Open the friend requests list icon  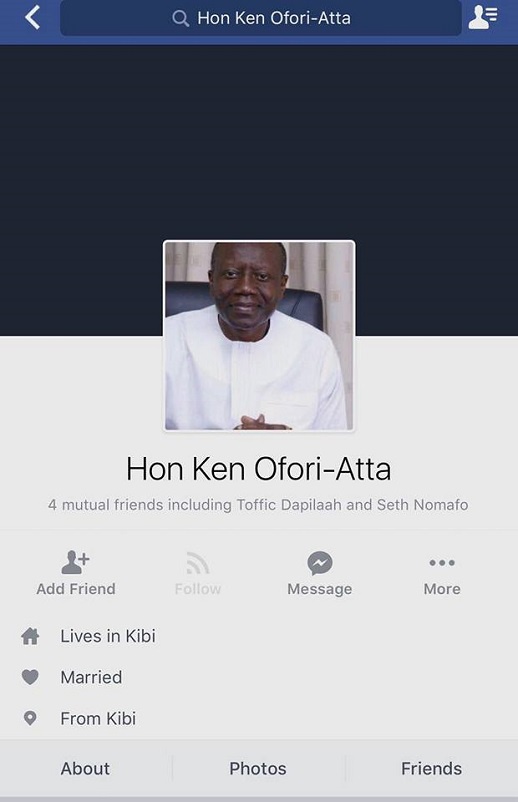point(483,17)
